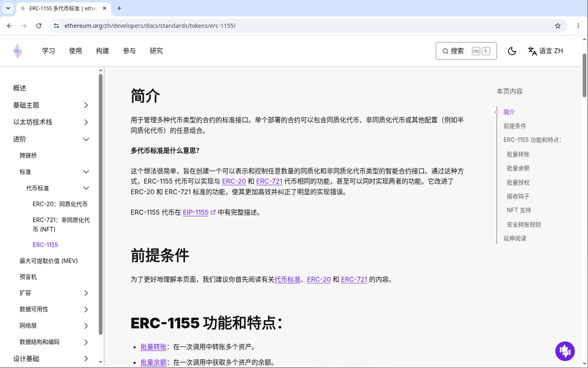The image size is (588, 368).
Task: Open ERC-20：同质化代币 in the sidebar
Action: [60, 204]
